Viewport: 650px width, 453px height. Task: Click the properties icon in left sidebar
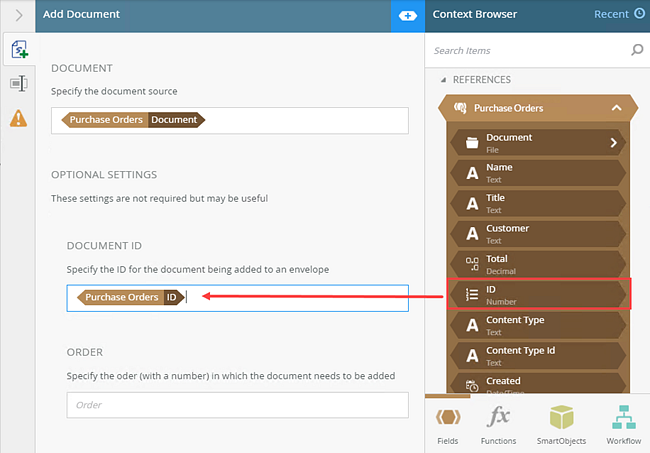pyautogui.click(x=18, y=84)
